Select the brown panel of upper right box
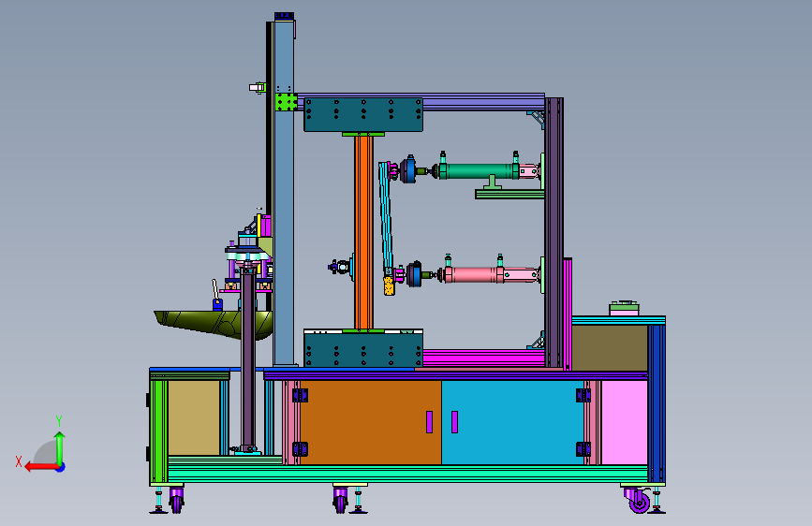812x526 pixels. [x=610, y=348]
